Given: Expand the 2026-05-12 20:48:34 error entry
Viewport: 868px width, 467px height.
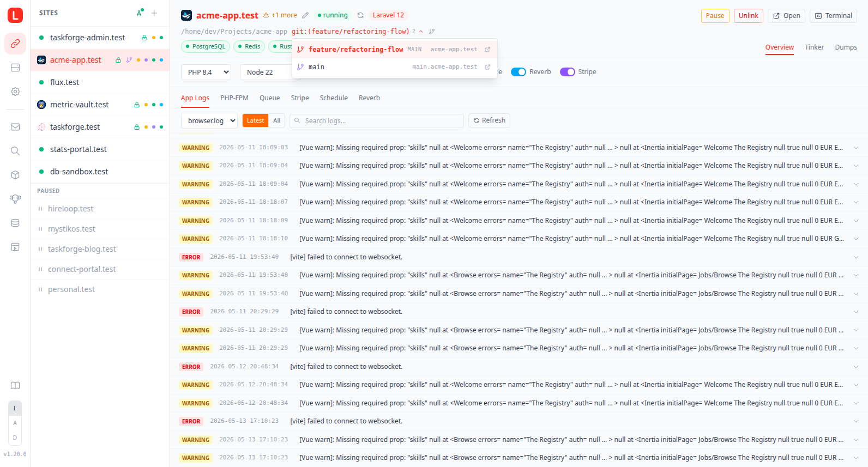Looking at the screenshot, I should point(856,367).
